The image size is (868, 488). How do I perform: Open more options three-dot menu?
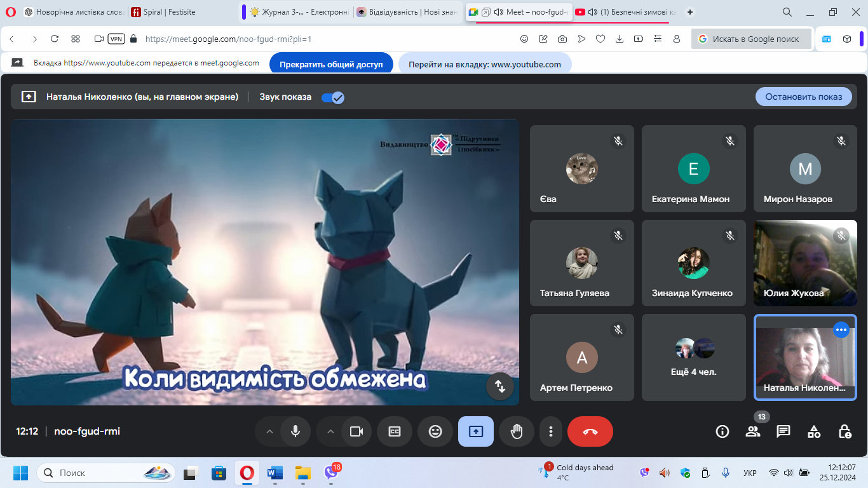tap(550, 431)
